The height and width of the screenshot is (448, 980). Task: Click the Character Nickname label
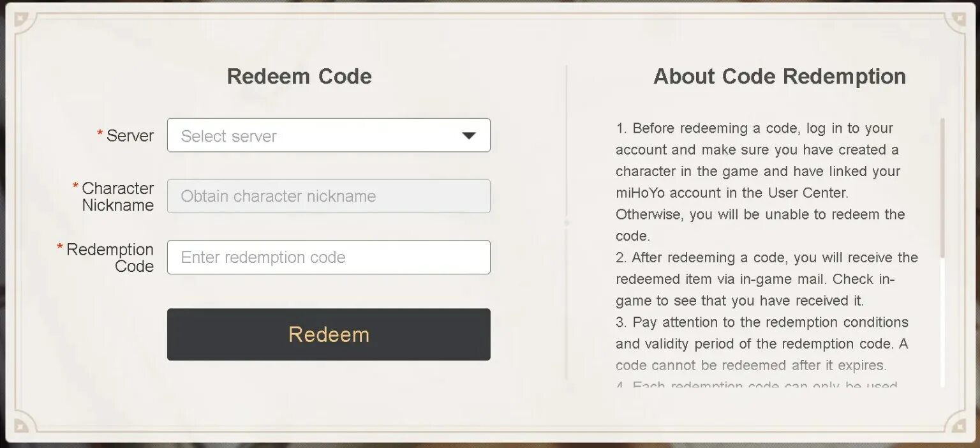tap(118, 197)
